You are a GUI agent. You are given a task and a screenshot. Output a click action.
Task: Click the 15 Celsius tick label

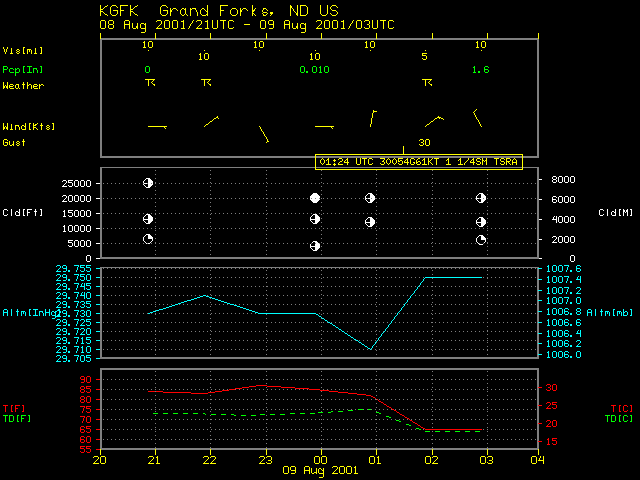(x=551, y=442)
